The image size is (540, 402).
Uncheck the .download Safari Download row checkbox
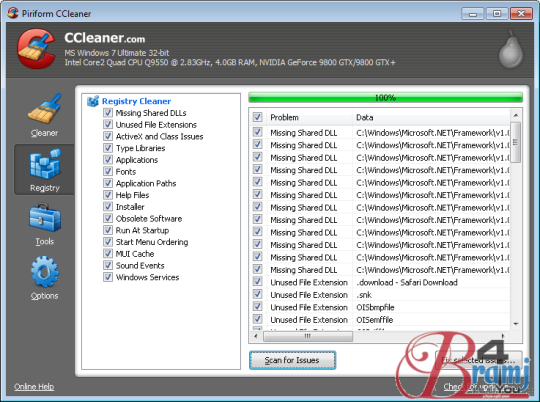click(x=257, y=282)
